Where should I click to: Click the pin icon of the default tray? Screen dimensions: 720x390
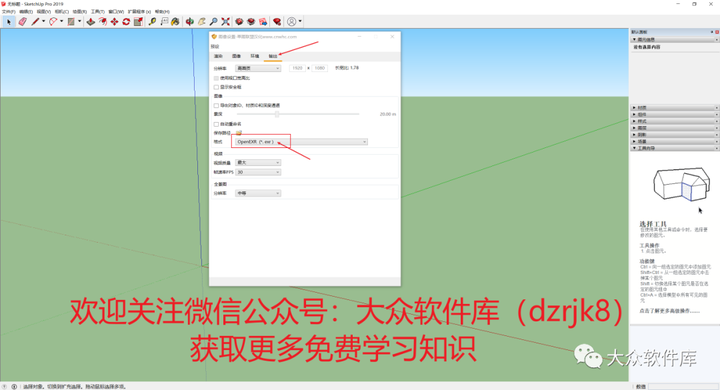pos(712,32)
